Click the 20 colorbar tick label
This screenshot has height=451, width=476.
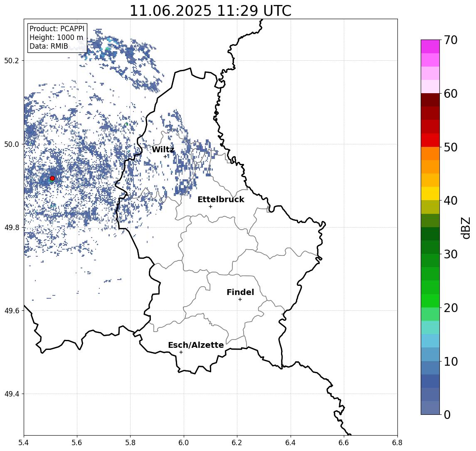[451, 308]
